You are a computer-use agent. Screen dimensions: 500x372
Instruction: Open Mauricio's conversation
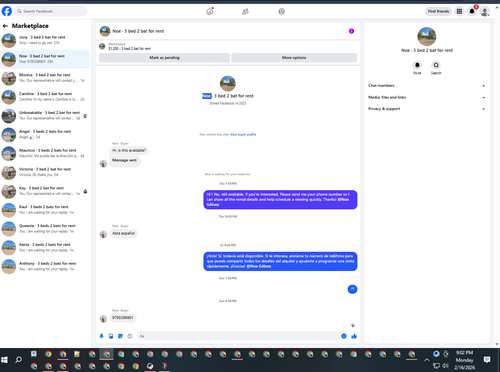click(x=45, y=153)
